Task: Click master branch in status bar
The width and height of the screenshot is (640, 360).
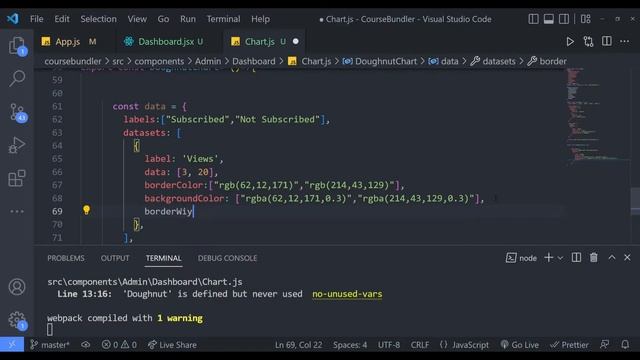Action: click(x=50, y=344)
